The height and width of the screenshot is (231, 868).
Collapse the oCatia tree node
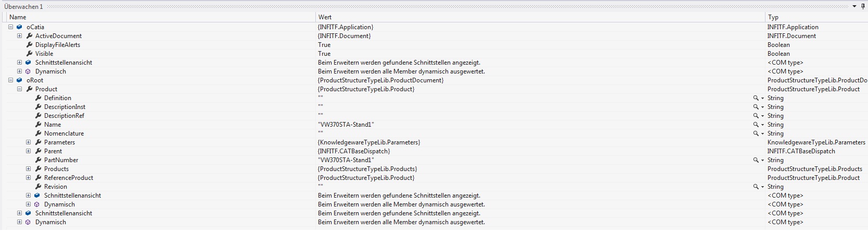coord(10,27)
